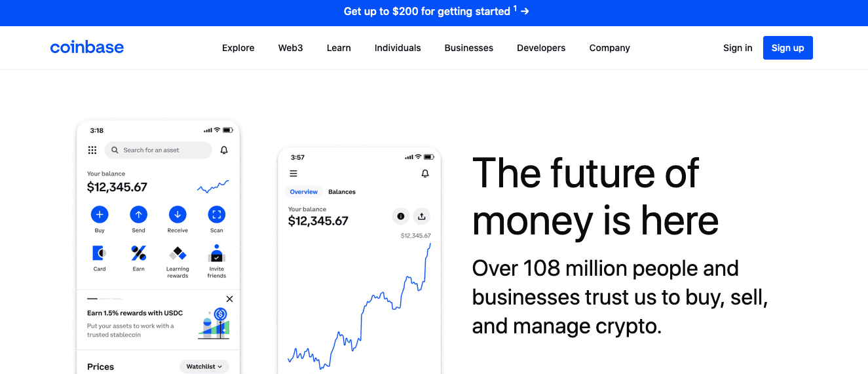Screen dimensions: 868x374
Task: Open the Explore menu in navigation
Action: tap(238, 48)
